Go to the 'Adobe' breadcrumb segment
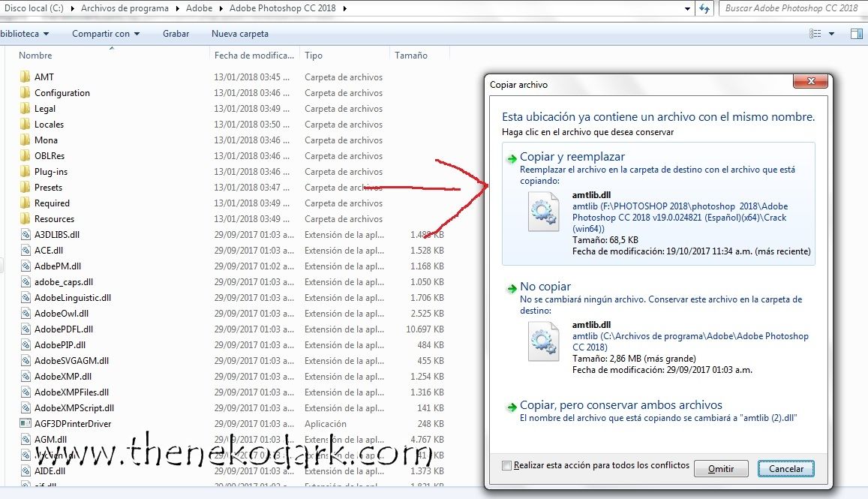This screenshot has height=499, width=868. tap(200, 8)
